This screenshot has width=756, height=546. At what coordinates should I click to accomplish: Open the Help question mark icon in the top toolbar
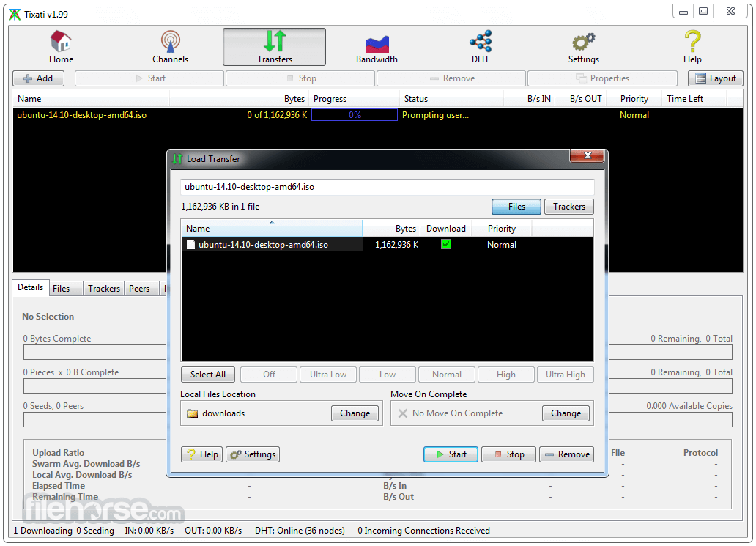tap(692, 41)
